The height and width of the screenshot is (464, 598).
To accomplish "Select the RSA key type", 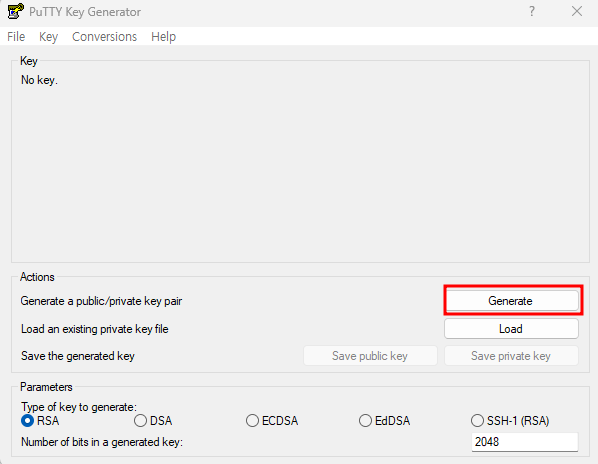I will (x=40, y=421).
